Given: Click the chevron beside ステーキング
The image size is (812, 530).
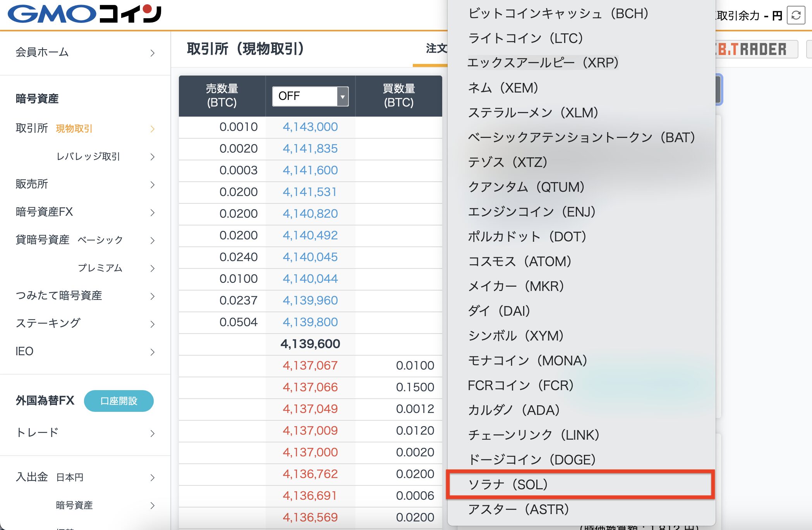Looking at the screenshot, I should click(x=153, y=324).
